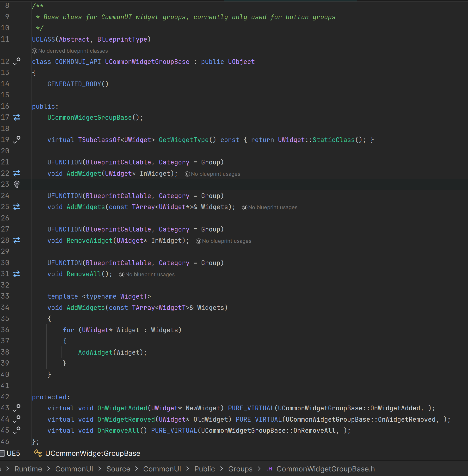Open 'No derived blueprint classes' hint
The height and width of the screenshot is (476, 468).
point(73,51)
